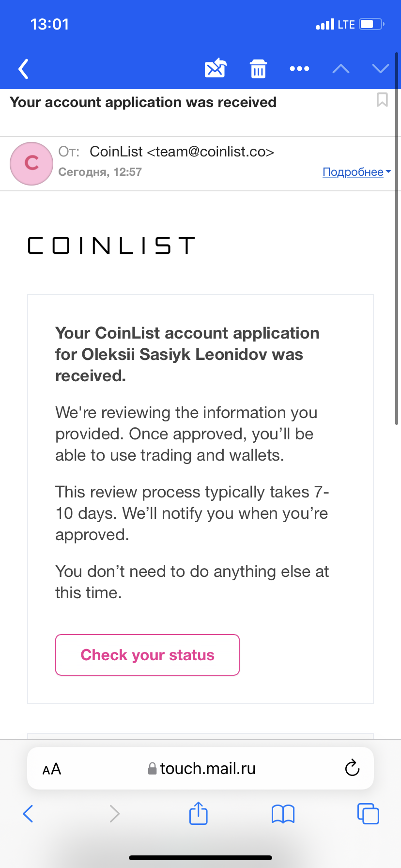Navigate back in Safari bottom toolbar
The height and width of the screenshot is (868, 401).
click(x=28, y=814)
